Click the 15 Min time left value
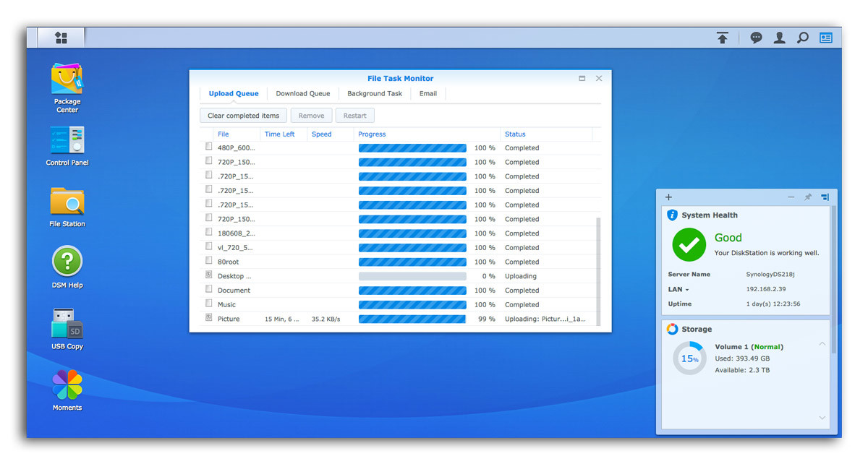This screenshot has height=464, width=868. [281, 319]
